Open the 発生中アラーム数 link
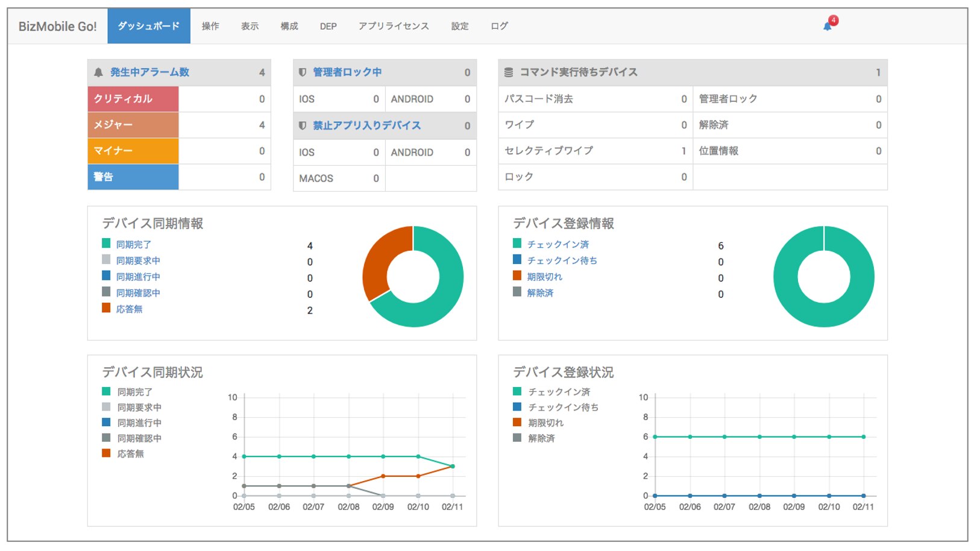Screen dimensions: 980x551 [x=149, y=72]
